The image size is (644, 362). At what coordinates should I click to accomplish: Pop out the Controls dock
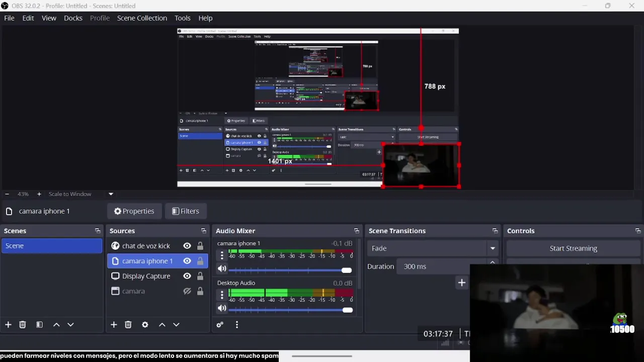coord(638,231)
